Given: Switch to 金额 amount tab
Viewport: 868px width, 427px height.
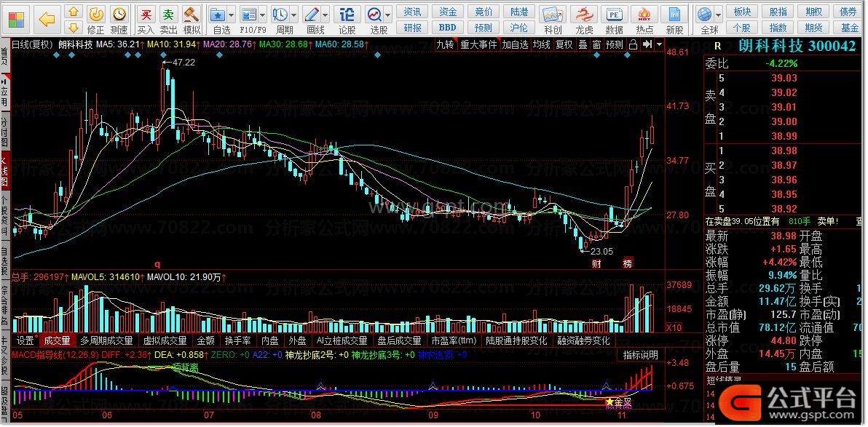Looking at the screenshot, I should pyautogui.click(x=206, y=340).
